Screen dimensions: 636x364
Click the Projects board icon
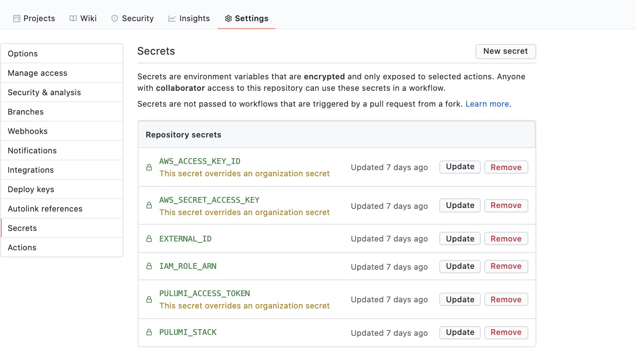pos(17,19)
